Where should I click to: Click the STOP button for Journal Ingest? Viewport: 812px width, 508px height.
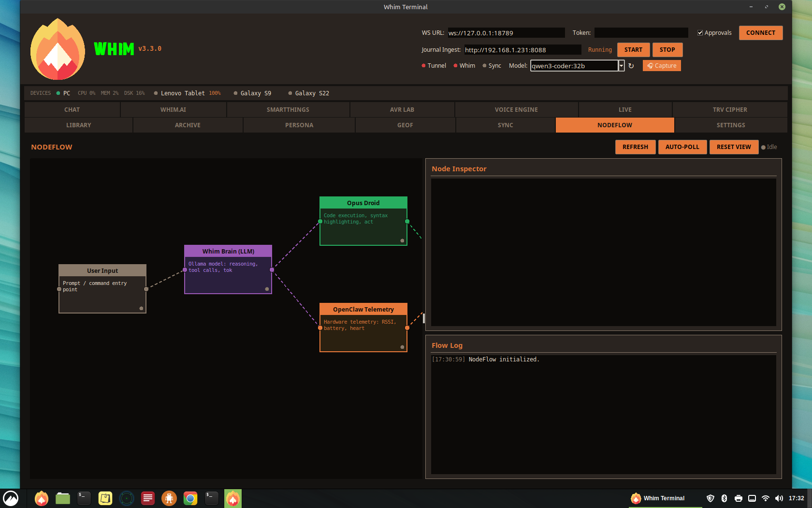point(667,49)
